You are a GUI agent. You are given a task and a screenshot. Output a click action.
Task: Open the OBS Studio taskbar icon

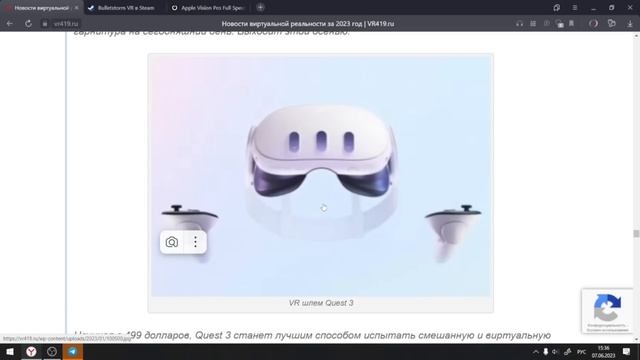pyautogui.click(x=52, y=351)
